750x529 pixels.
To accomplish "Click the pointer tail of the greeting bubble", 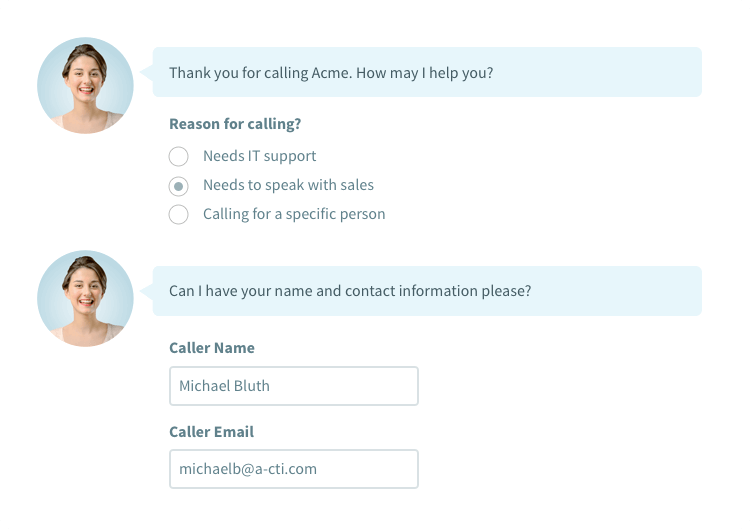I will tap(147, 72).
